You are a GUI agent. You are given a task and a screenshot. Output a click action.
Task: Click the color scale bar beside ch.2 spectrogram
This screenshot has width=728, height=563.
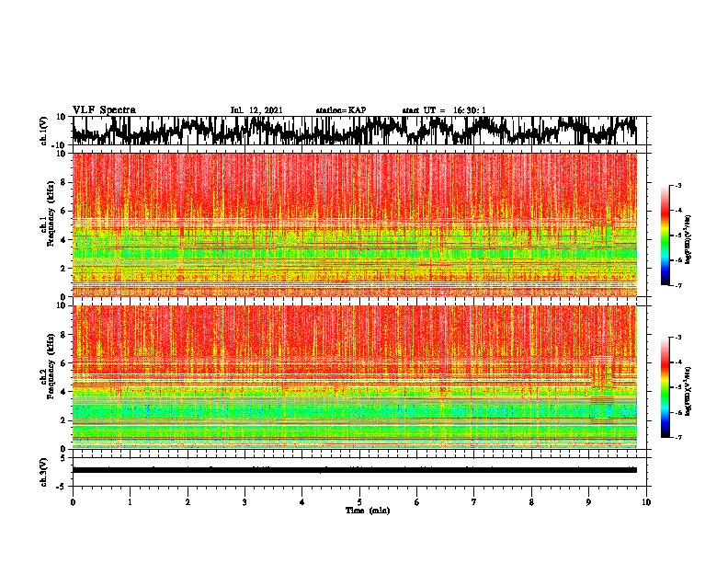click(x=665, y=387)
